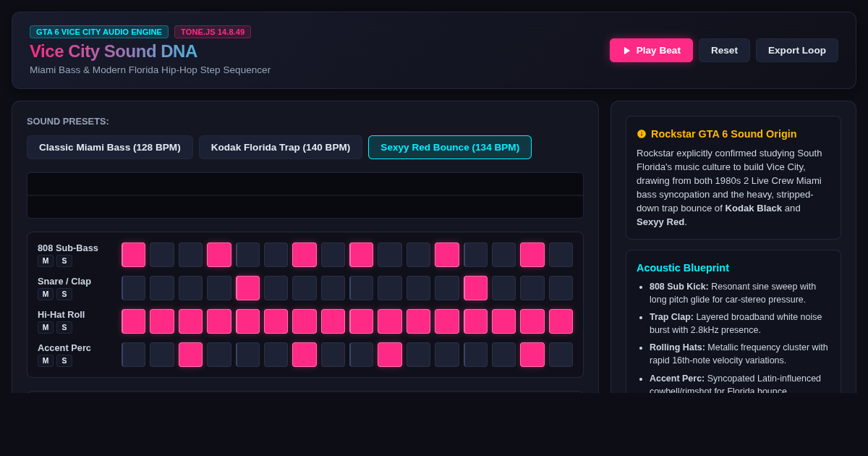Click the SOUND PRESETS: label
Viewport: 868px width, 456px height.
[x=68, y=122]
